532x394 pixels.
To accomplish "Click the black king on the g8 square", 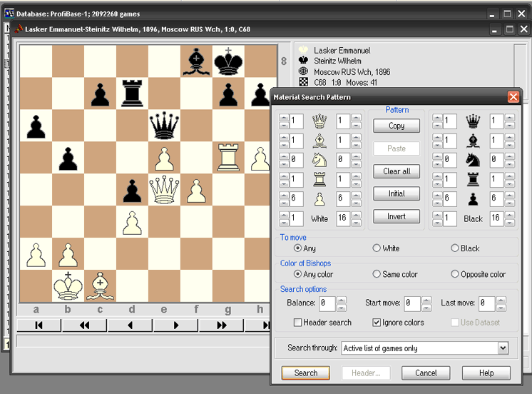I will tap(228, 61).
